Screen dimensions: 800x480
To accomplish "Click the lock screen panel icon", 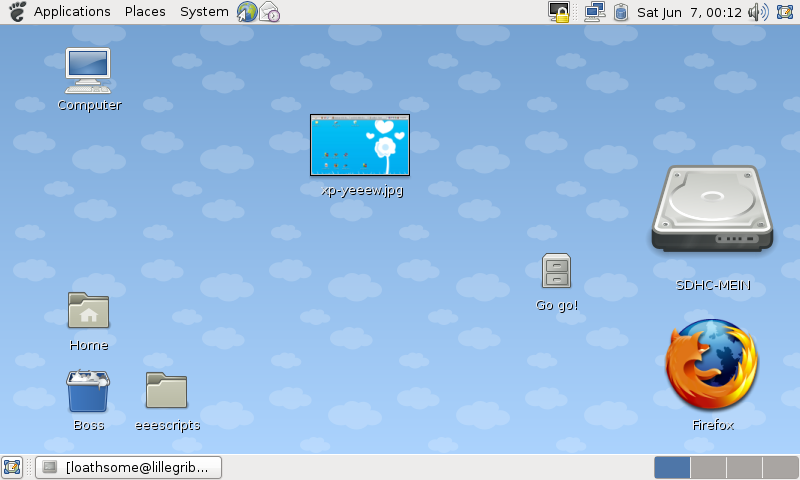I will click(x=559, y=12).
